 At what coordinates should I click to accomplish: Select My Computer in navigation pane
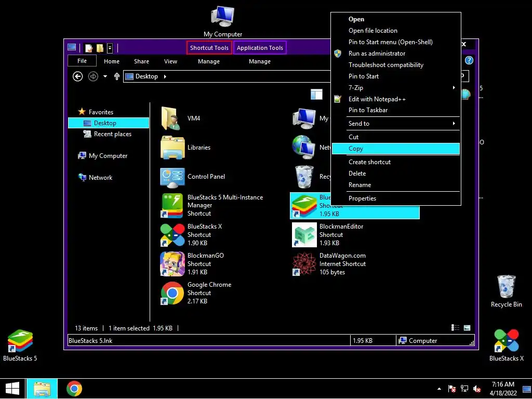[103, 156]
